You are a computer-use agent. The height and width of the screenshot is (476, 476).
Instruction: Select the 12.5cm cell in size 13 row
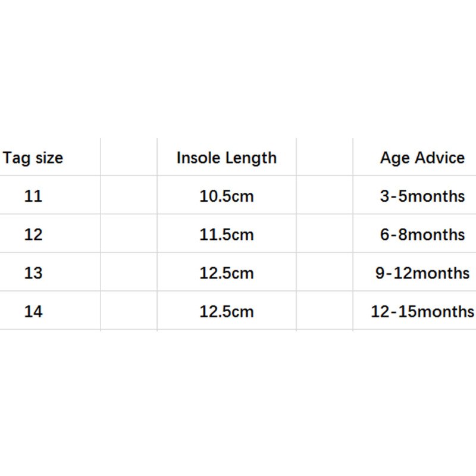coord(227,273)
